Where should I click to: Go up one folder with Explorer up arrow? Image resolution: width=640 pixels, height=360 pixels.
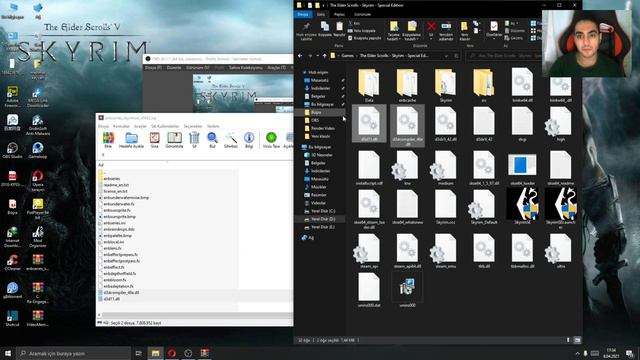[x=324, y=56]
